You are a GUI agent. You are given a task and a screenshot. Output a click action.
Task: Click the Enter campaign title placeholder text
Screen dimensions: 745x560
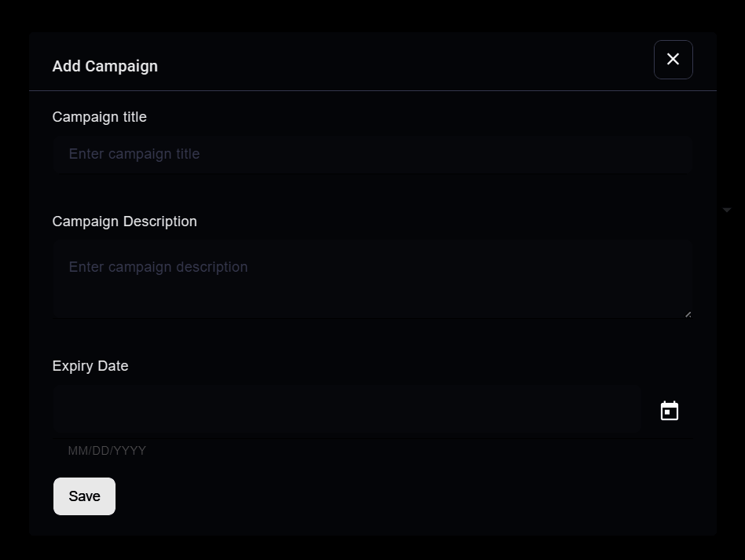[134, 154]
